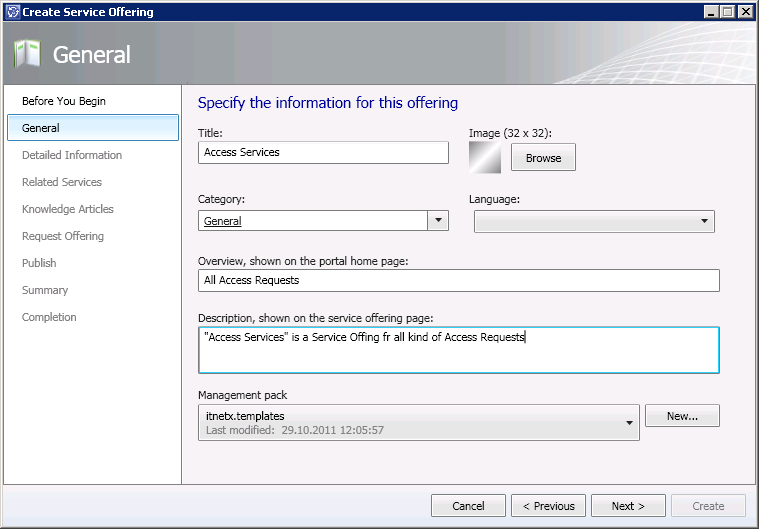Click the title bar application icon
Screen dimensions: 759x529
coord(11,12)
